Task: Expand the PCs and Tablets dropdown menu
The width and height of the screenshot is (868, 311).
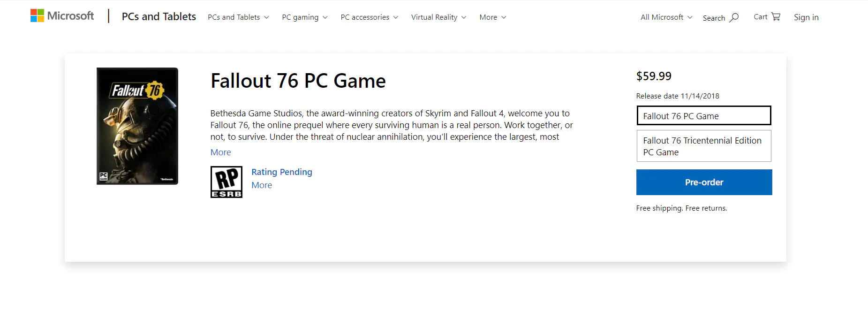Action: point(238,17)
